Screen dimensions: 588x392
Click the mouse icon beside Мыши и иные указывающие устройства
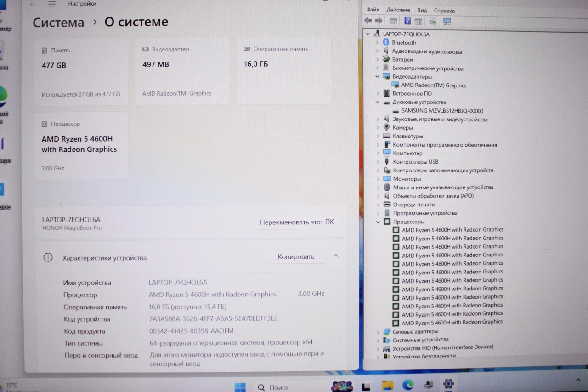click(387, 187)
